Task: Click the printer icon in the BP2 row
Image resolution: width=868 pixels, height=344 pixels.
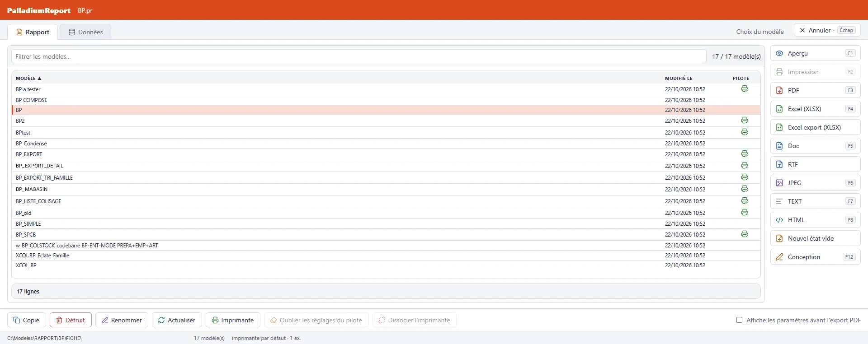Action: (x=745, y=120)
